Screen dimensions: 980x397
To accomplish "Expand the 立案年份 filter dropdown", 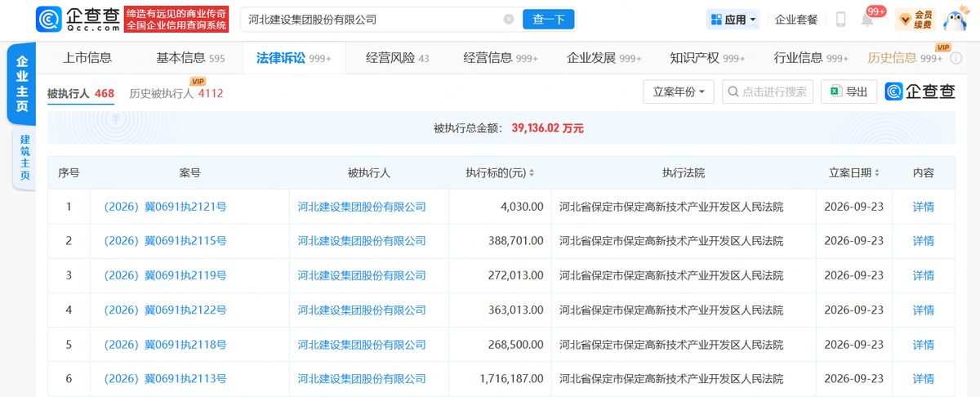I will click(x=679, y=91).
